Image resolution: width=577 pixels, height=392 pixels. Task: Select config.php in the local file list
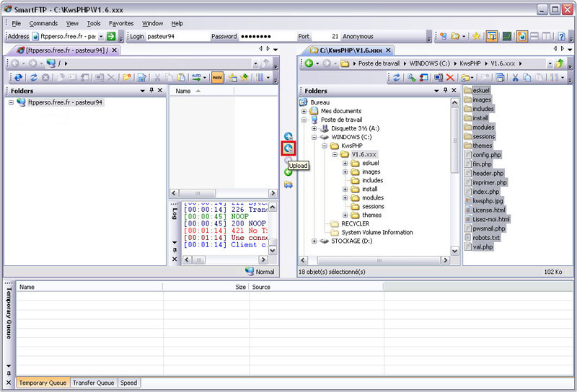pos(486,155)
